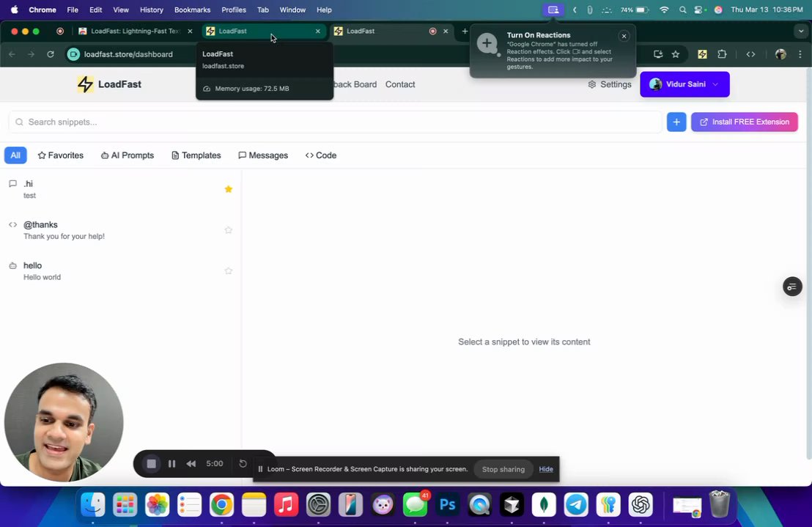Click Stop sharing in the Loom bar
The image size is (812, 527).
[x=503, y=469]
